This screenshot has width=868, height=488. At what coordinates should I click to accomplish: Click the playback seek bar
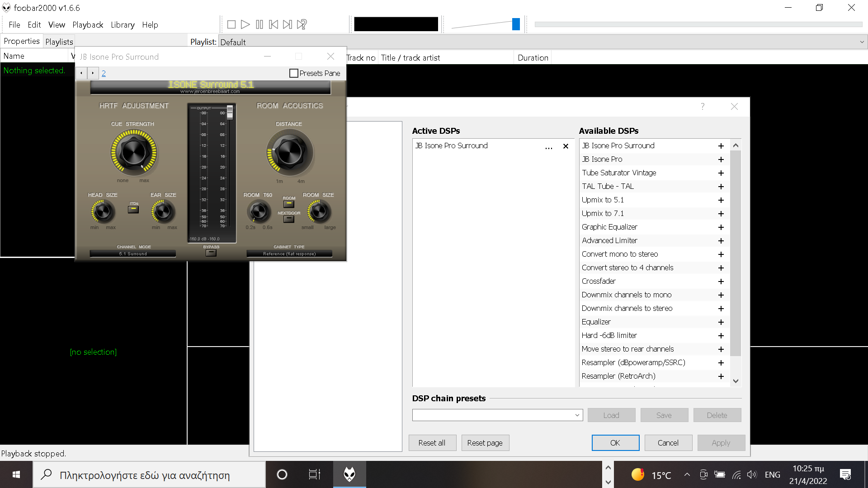tap(698, 24)
